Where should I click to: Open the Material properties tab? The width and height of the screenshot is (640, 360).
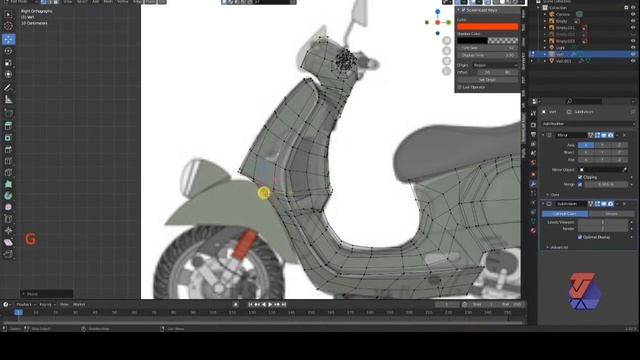tap(533, 231)
